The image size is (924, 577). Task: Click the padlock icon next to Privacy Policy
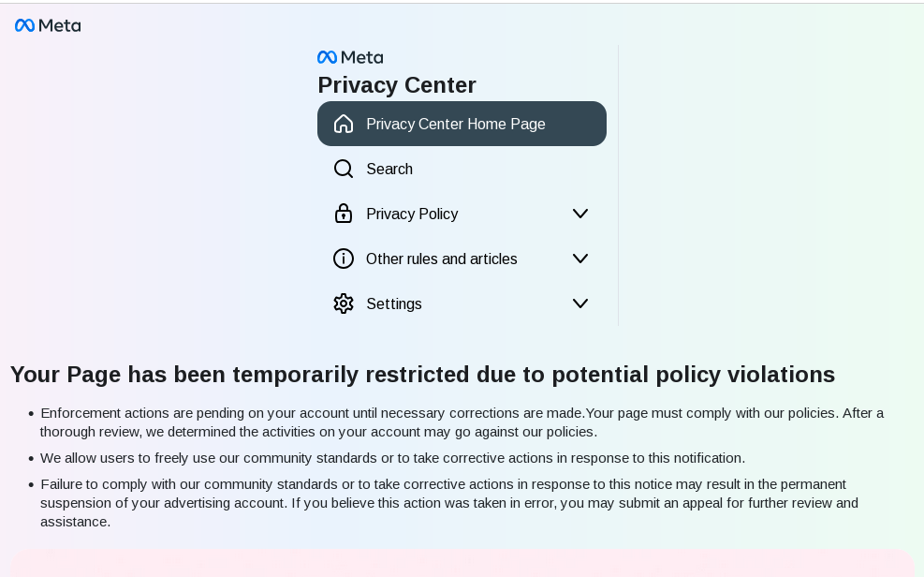click(344, 214)
